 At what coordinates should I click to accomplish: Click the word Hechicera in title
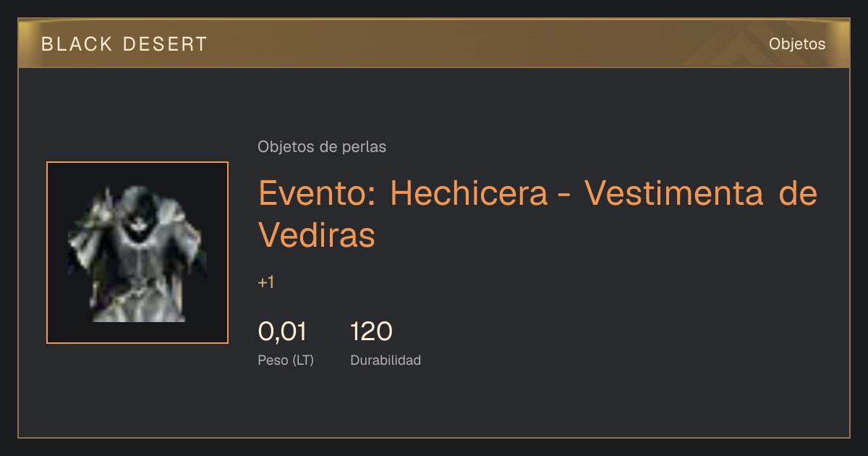469,193
